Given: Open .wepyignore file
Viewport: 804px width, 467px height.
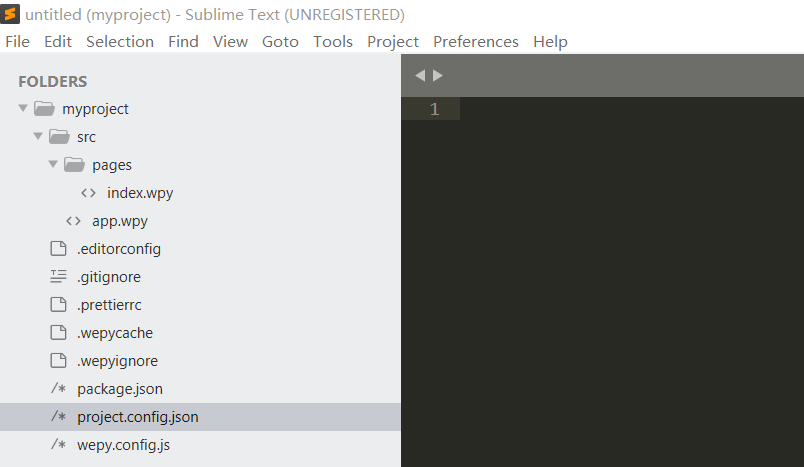Looking at the screenshot, I should tap(117, 361).
